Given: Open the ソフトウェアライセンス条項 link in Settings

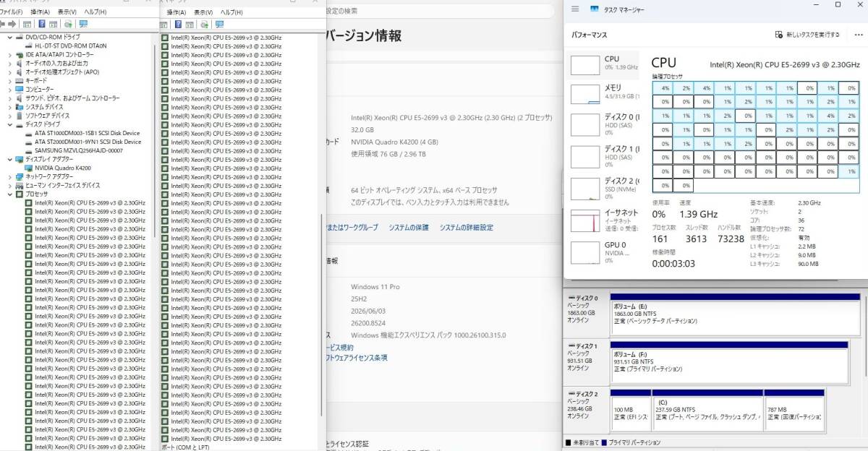Looking at the screenshot, I should (x=356, y=357).
